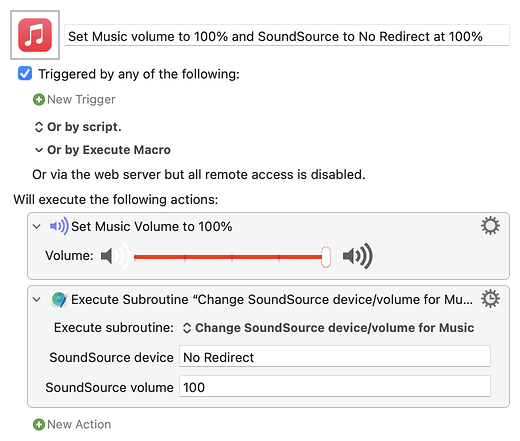This screenshot has width=520, height=441.
Task: Collapse the Set Music Volume action
Action: click(x=37, y=227)
